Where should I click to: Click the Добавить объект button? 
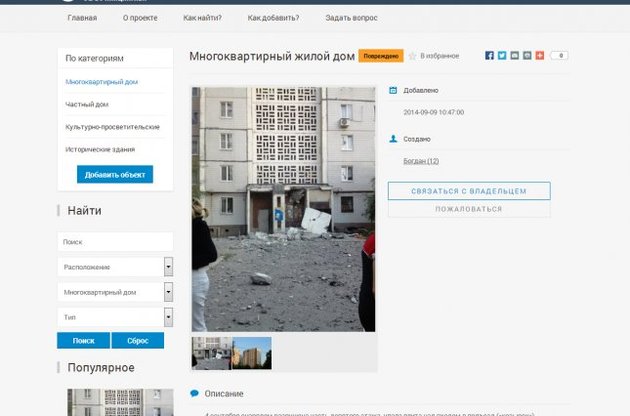coord(115,174)
